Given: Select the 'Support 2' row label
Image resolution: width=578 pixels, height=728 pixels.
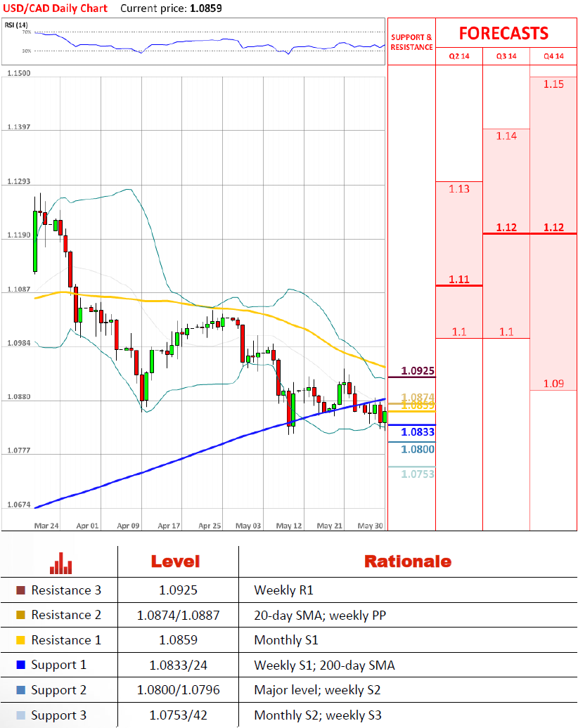Looking at the screenshot, I should click(58, 690).
